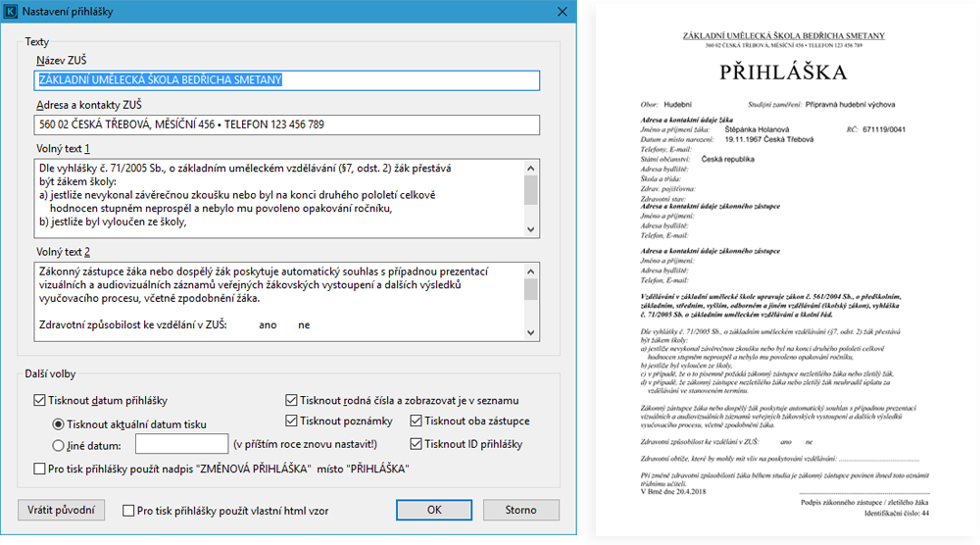The image size is (980, 545).
Task: Select the Tisknout aktuální datum tisku option
Action: click(58, 424)
